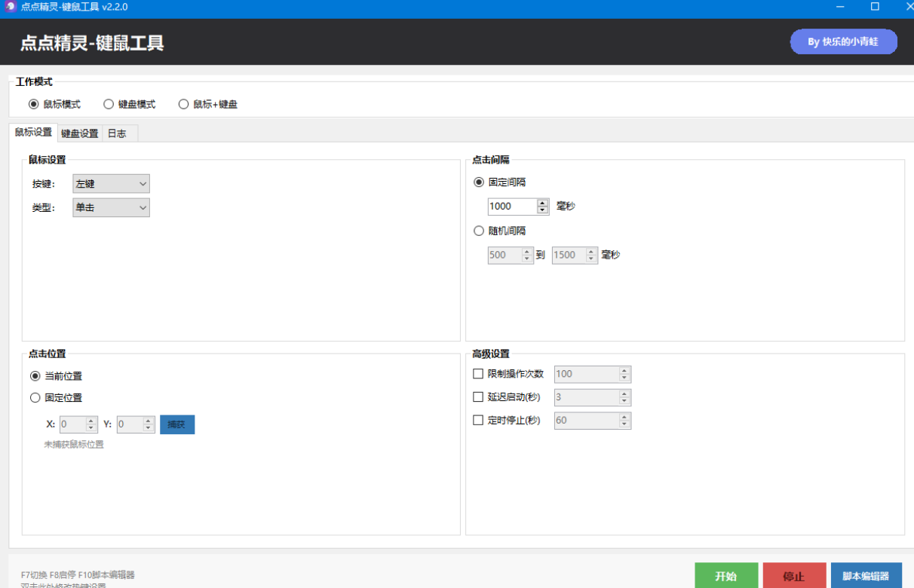
Task: Select 固定位置 click position option
Action: (35, 397)
